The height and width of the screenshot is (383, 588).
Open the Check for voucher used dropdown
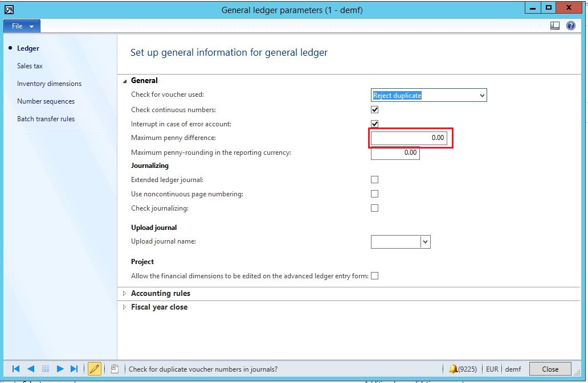[482, 96]
